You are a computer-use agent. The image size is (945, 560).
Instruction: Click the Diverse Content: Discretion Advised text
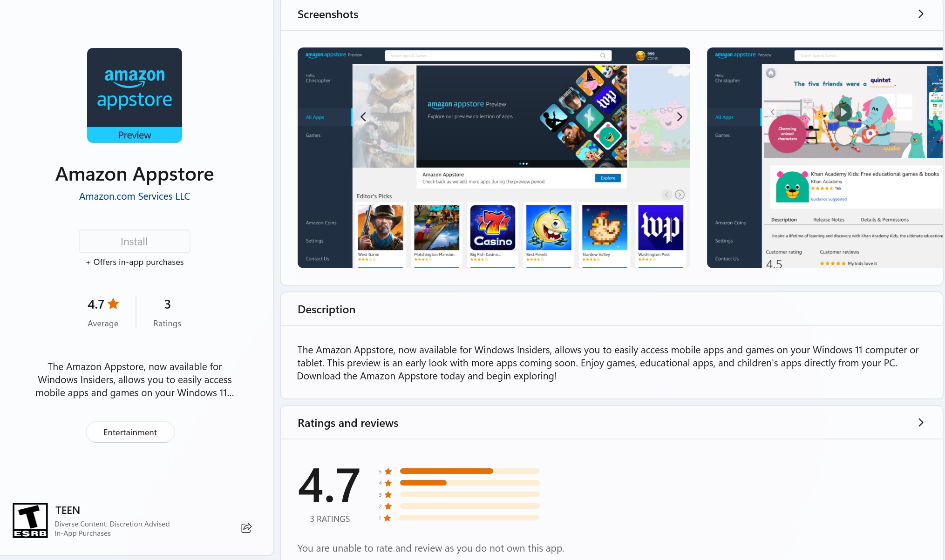click(x=112, y=524)
